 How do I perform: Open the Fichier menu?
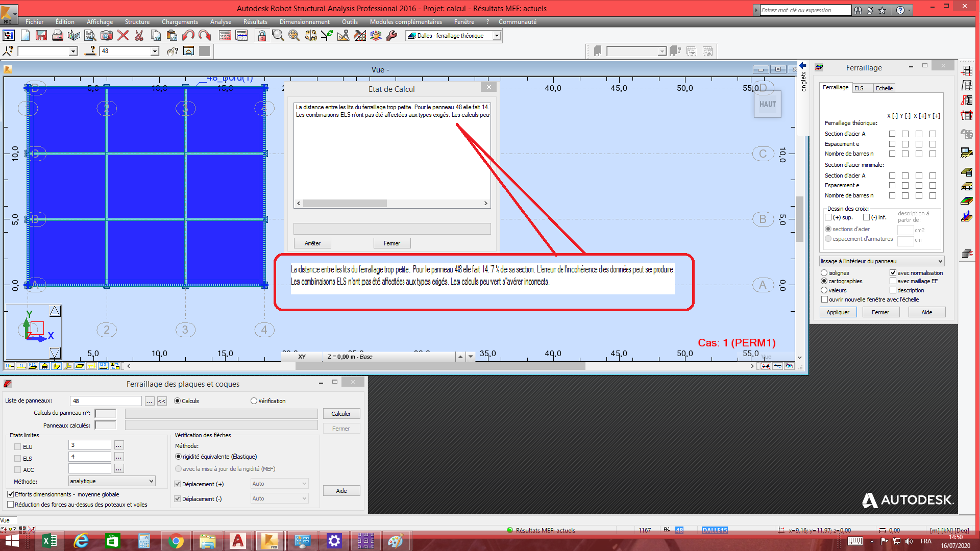coord(34,22)
